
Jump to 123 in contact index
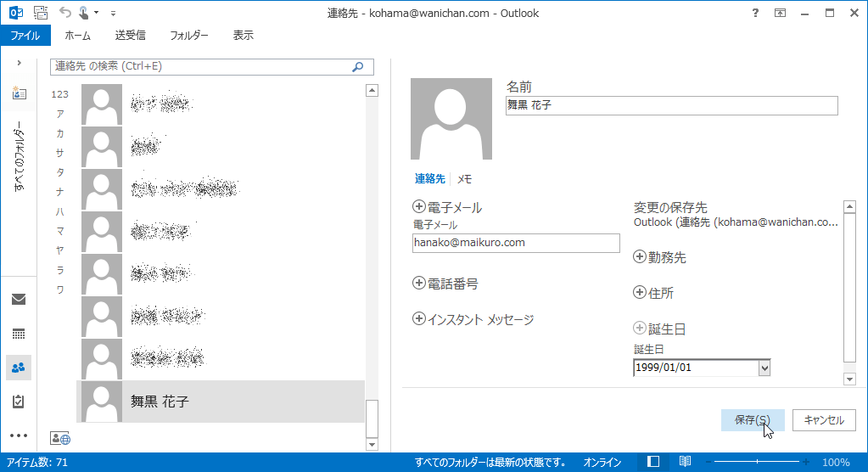pos(59,94)
